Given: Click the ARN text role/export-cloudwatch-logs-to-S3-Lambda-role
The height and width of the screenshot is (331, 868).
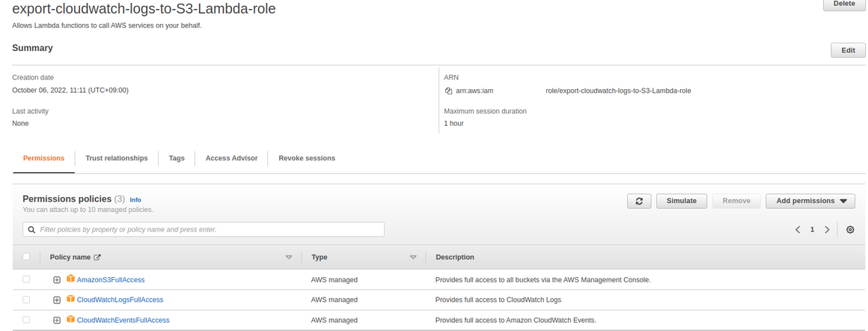Looking at the screenshot, I should point(618,91).
